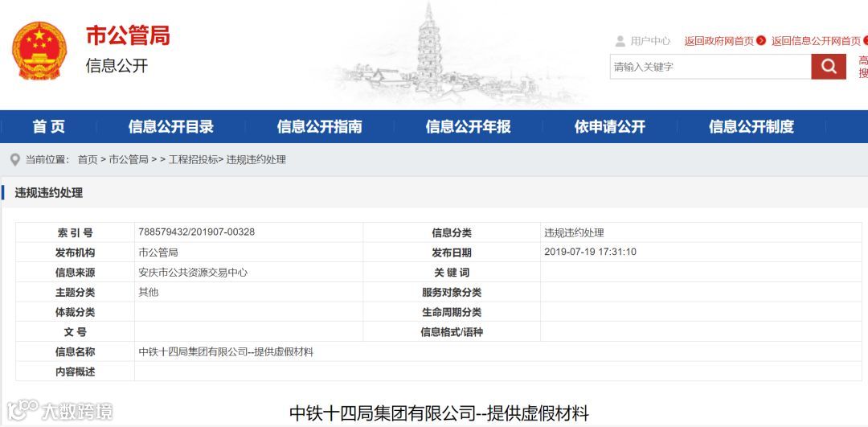Click the large article title 中铁十四局集团有限公司--提供虚假材料
Screen dimensions: 868x427
[439, 413]
